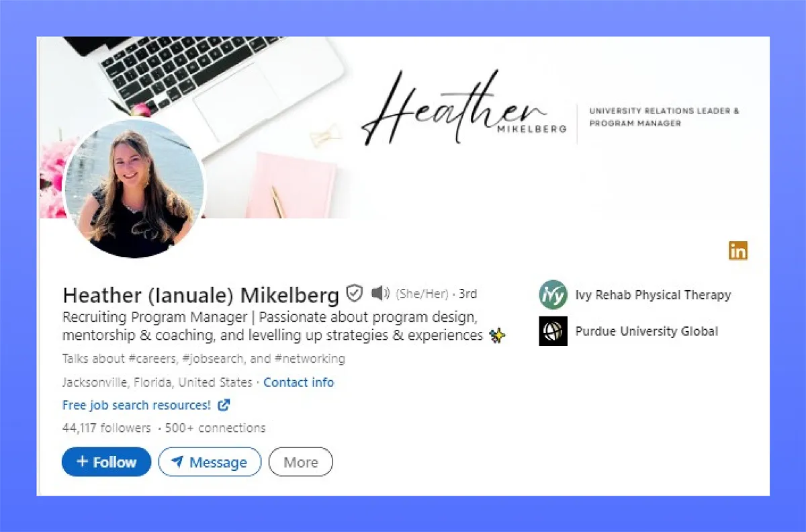Click the paper plane icon in Message
This screenshot has height=532, width=806.
(177, 462)
